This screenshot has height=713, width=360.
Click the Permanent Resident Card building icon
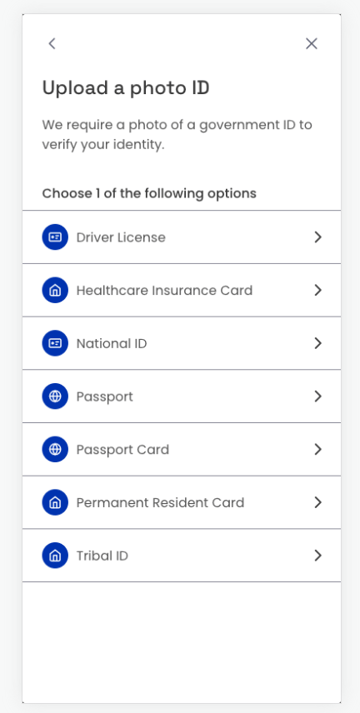click(x=55, y=502)
